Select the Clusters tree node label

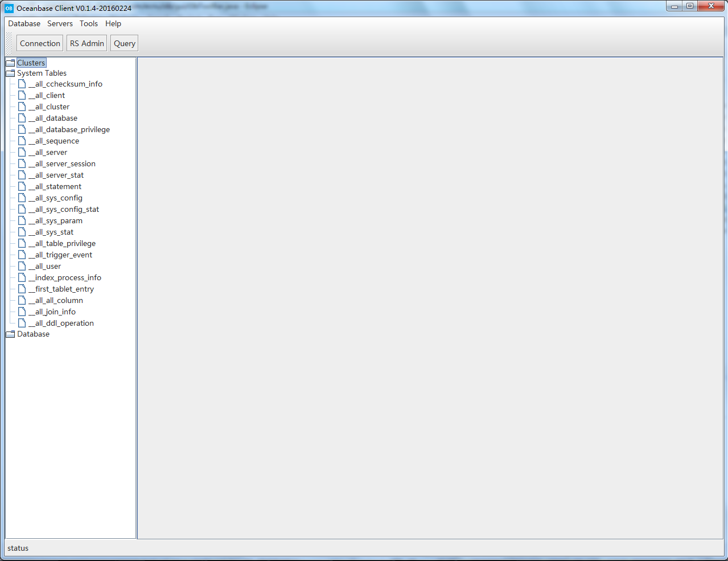(x=31, y=63)
